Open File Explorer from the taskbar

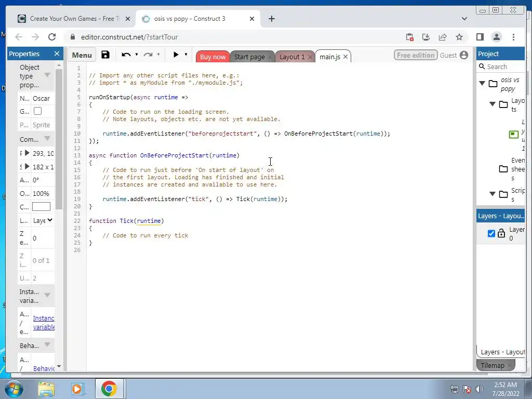[x=46, y=389]
